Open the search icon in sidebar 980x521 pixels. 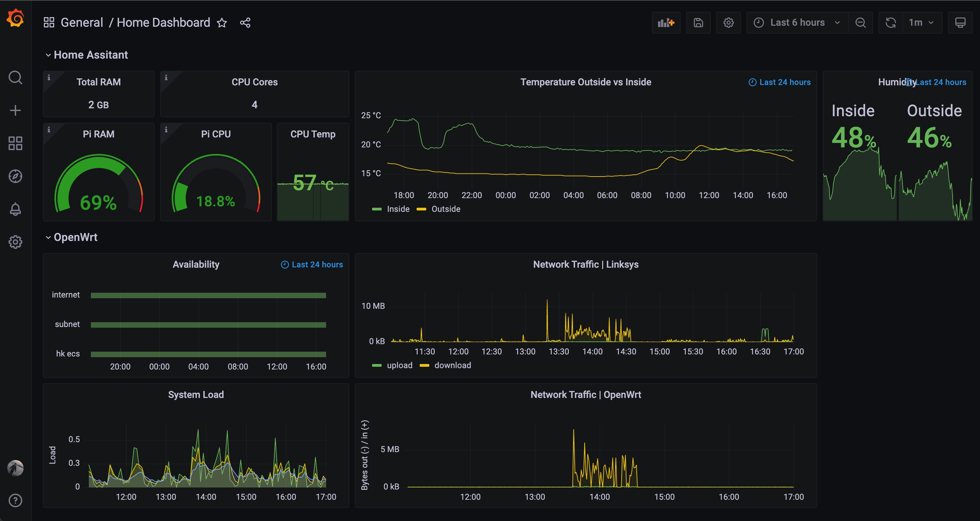(15, 77)
